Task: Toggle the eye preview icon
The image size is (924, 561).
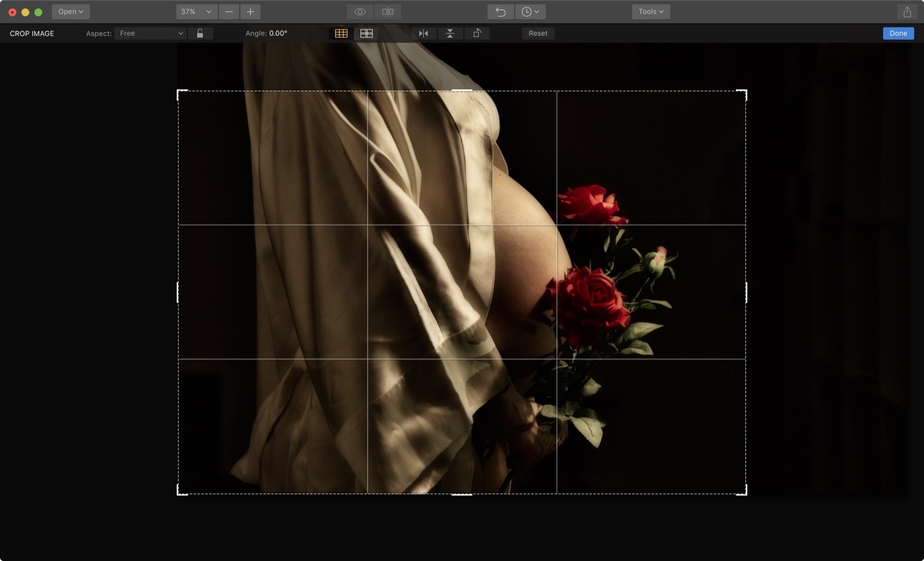Action: point(360,12)
